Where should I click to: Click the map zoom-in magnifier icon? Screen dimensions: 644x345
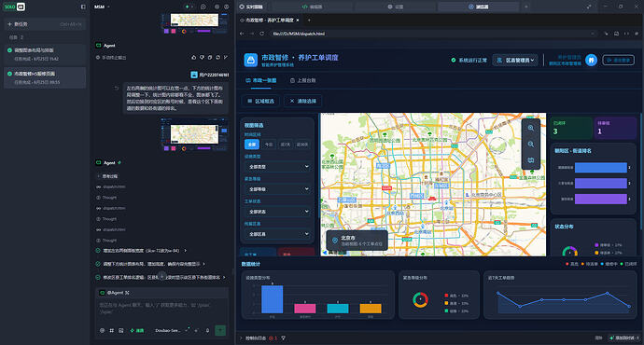coord(531,128)
